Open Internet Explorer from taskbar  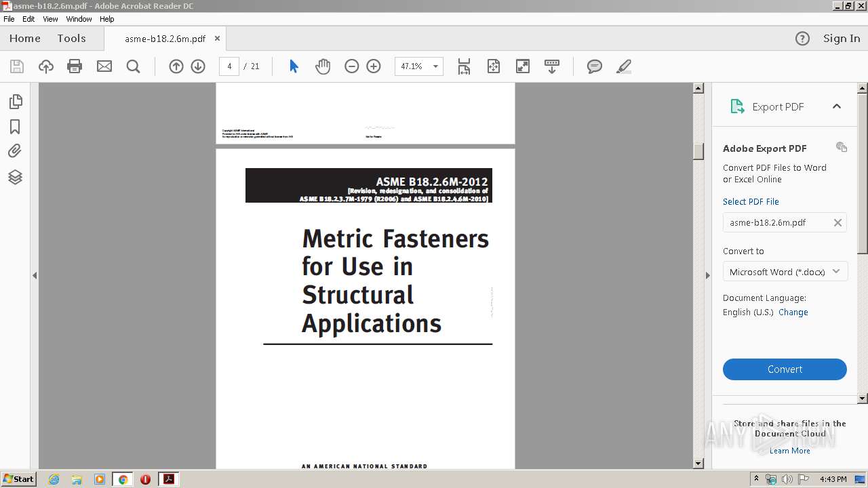click(x=54, y=479)
